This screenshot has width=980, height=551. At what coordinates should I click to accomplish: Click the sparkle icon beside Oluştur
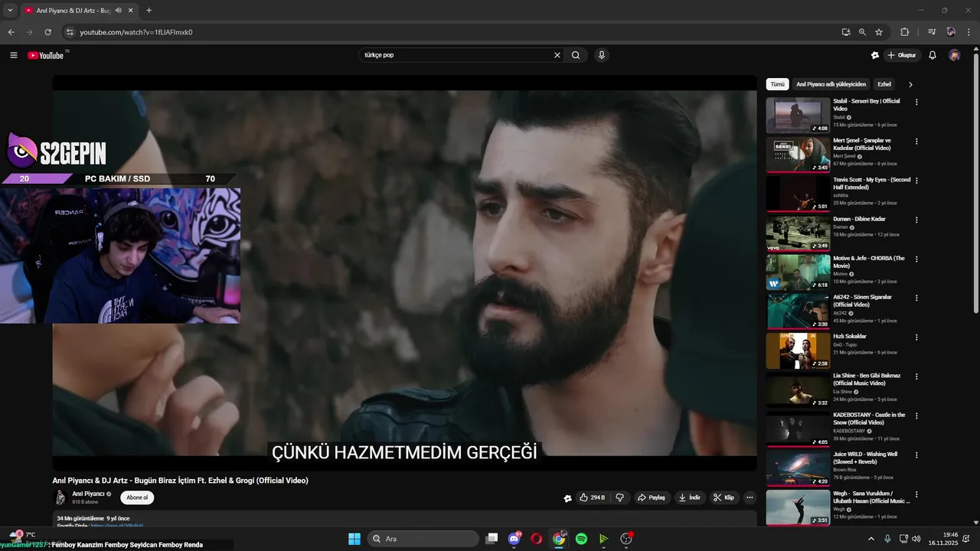click(875, 55)
